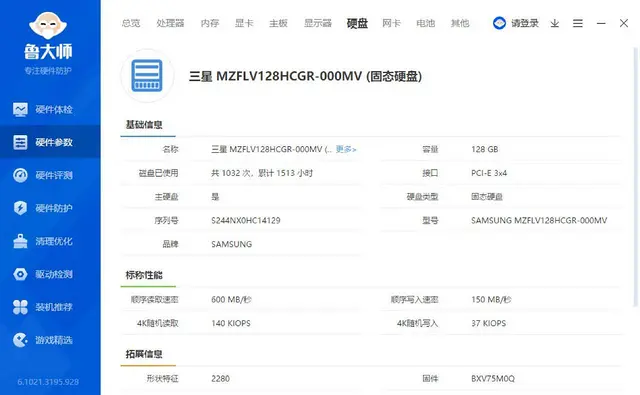
Task: Open 游戏精选 games section
Action: (50, 340)
